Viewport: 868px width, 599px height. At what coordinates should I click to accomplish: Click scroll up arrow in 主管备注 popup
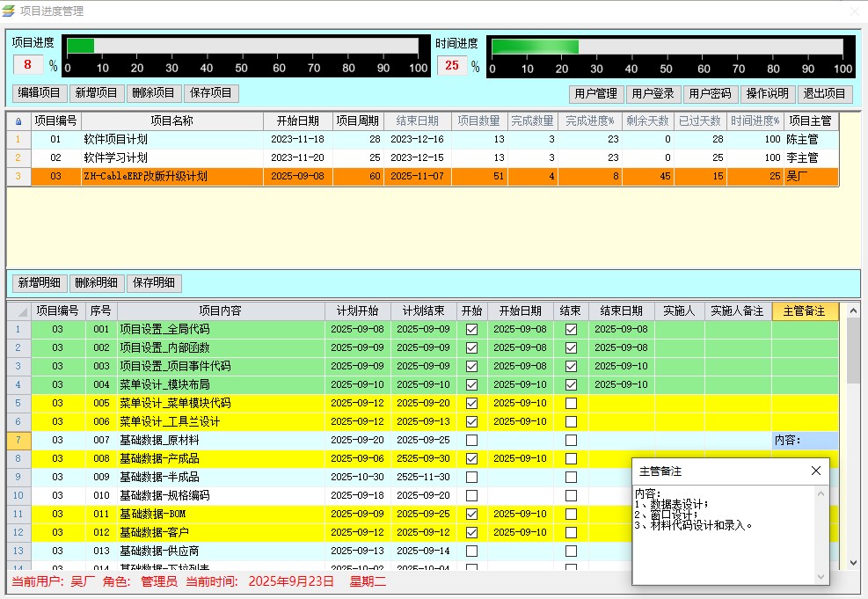point(821,493)
